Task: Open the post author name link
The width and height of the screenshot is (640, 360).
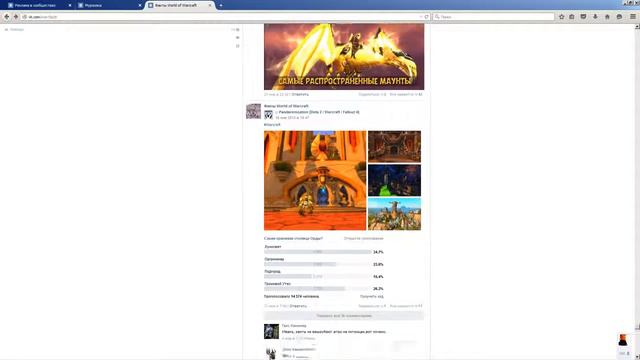Action: coord(286,106)
